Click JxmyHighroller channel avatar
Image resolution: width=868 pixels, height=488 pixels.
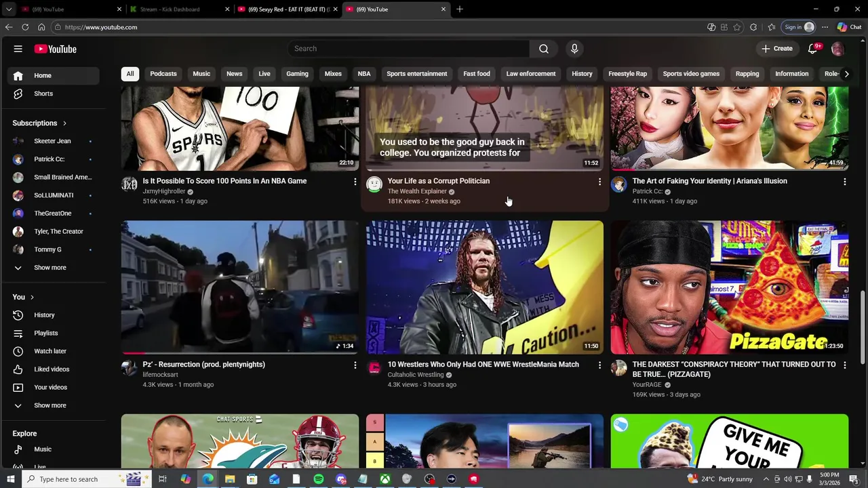click(x=130, y=184)
